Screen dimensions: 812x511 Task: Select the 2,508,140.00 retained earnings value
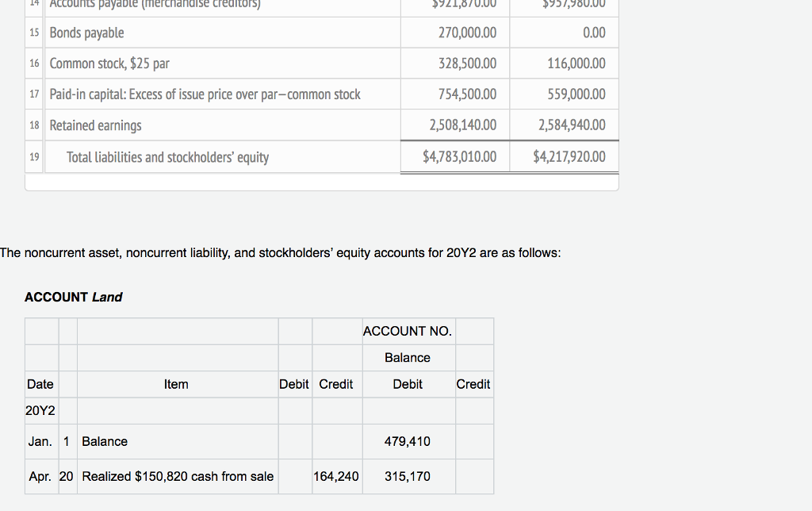(463, 125)
